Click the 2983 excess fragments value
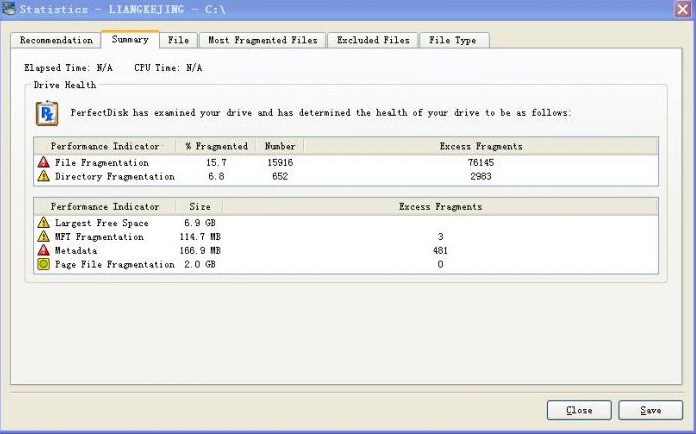 pos(481,176)
